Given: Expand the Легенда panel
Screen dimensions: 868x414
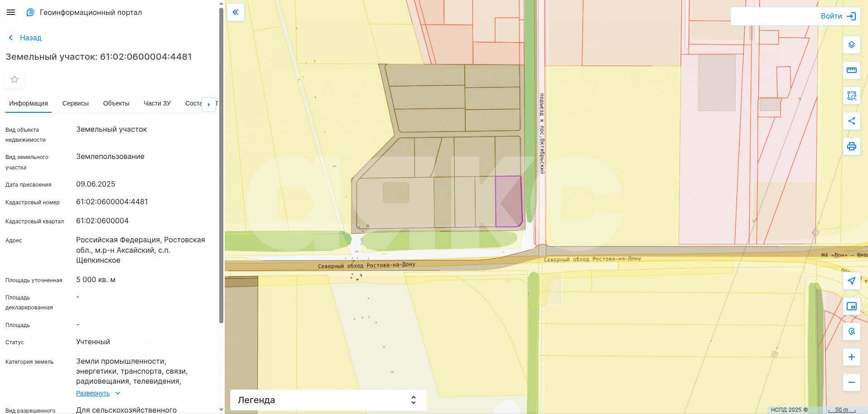Looking at the screenshot, I should [328, 400].
